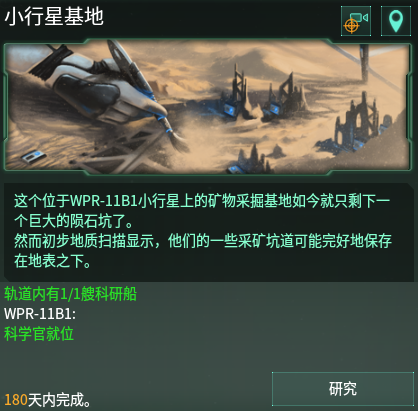Click the 小行星基地 panel title
The image size is (418, 411).
(54, 16)
